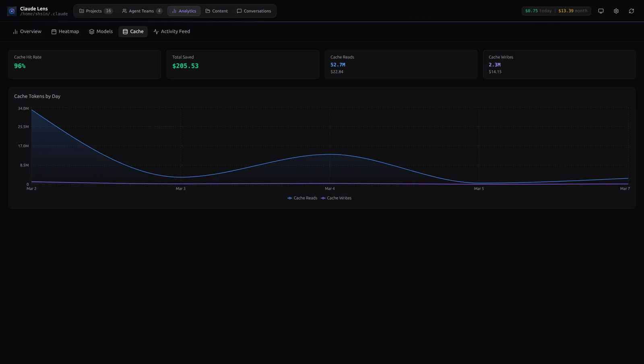Image resolution: width=644 pixels, height=364 pixels.
Task: Click the Conversations speech bubble icon
Action: click(240, 11)
